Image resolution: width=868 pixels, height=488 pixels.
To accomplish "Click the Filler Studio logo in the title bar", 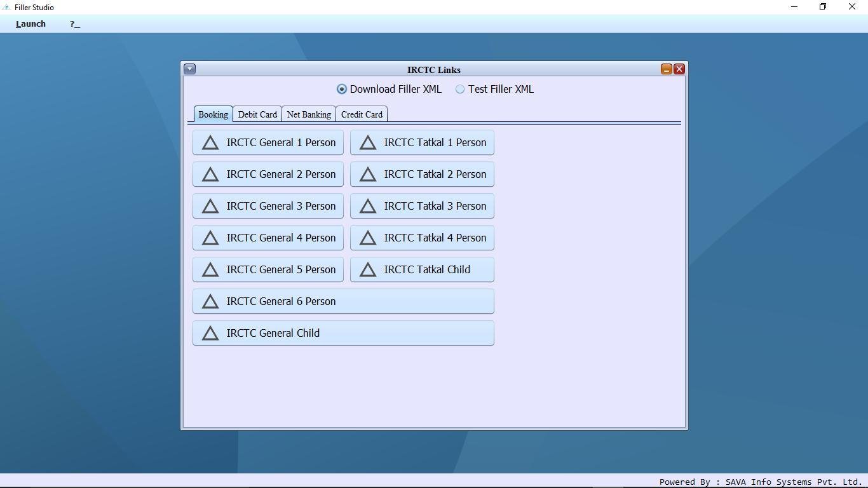I will [x=6, y=6].
